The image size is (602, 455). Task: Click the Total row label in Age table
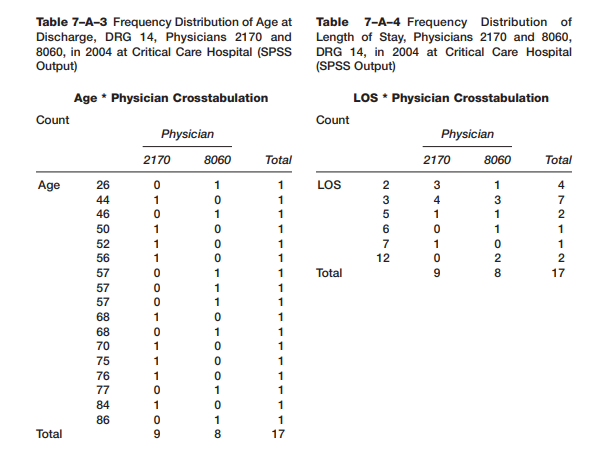pos(49,434)
